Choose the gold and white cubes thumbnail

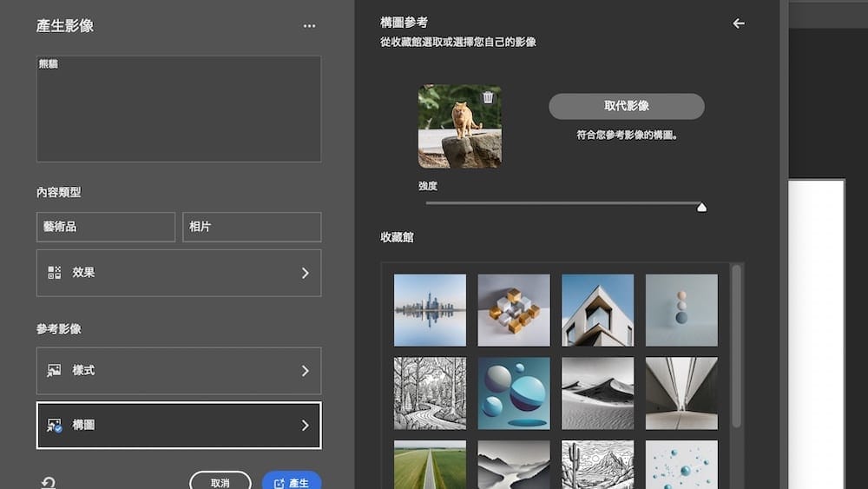coord(514,310)
